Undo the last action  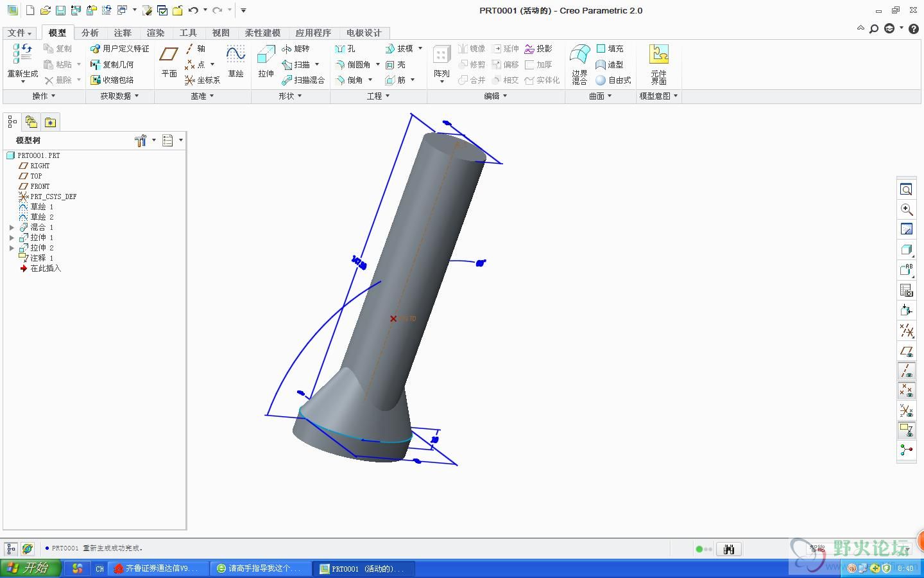pyautogui.click(x=193, y=10)
